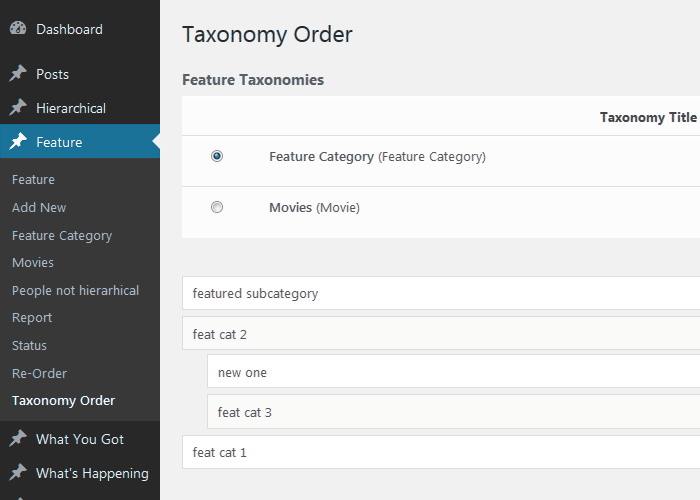Open the Report submenu link
This screenshot has width=700, height=500.
32,317
